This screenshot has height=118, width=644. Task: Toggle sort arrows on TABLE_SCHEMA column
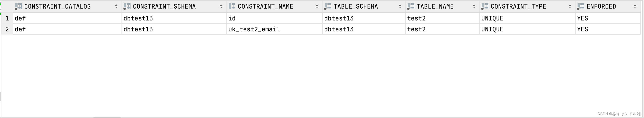tap(400, 6)
